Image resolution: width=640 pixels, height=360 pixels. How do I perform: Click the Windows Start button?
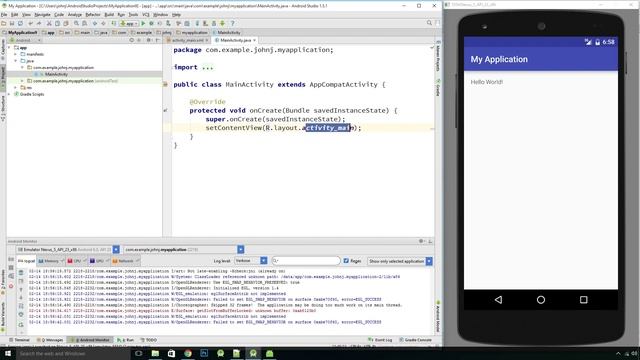[x=7, y=353]
